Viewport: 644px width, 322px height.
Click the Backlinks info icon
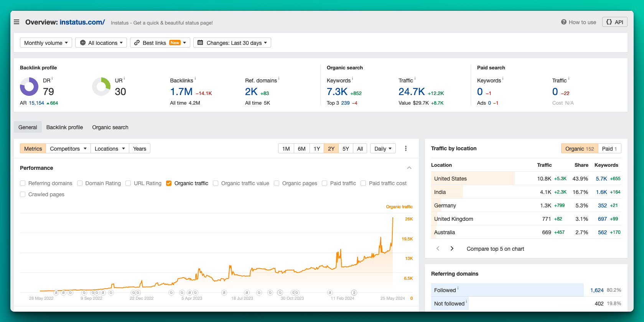(195, 79)
